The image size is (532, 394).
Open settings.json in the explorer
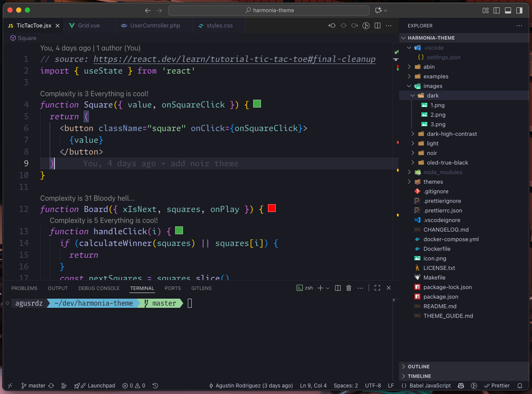(464, 57)
